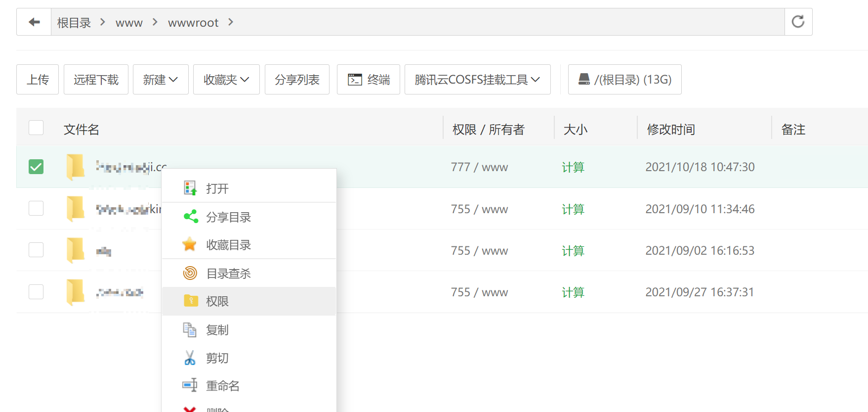Screen dimensions: 868x412
Task: Go to 根目录 in the breadcrumb
Action: coord(74,22)
